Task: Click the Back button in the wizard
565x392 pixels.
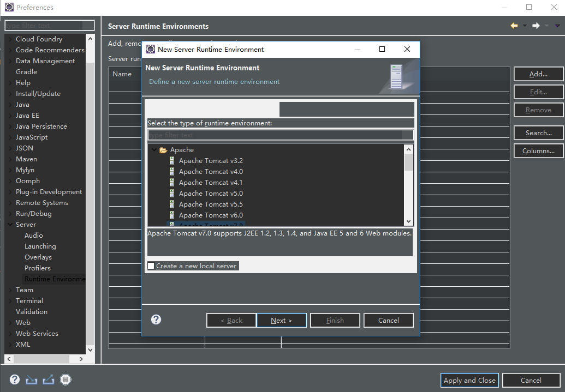Action: pos(231,320)
